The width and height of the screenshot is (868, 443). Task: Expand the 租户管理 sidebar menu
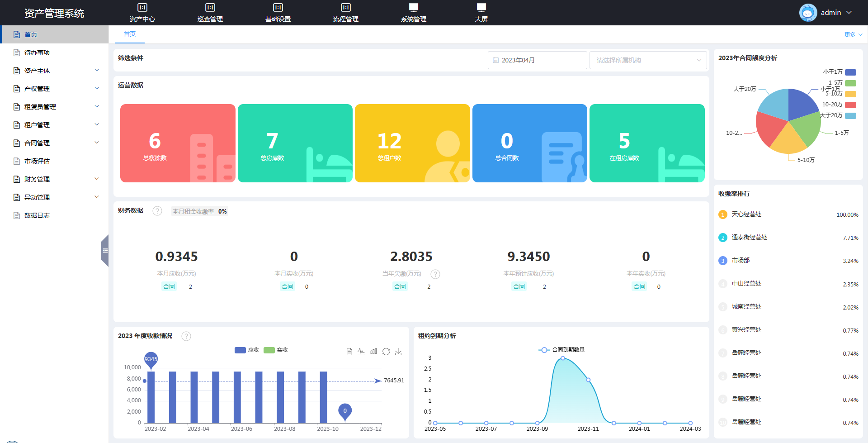(x=54, y=125)
